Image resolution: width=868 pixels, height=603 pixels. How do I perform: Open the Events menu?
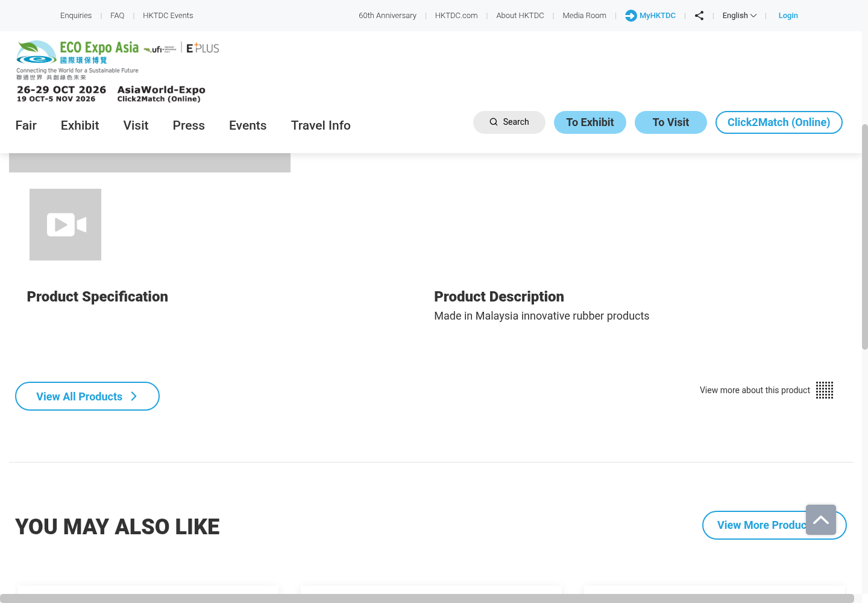[248, 125]
